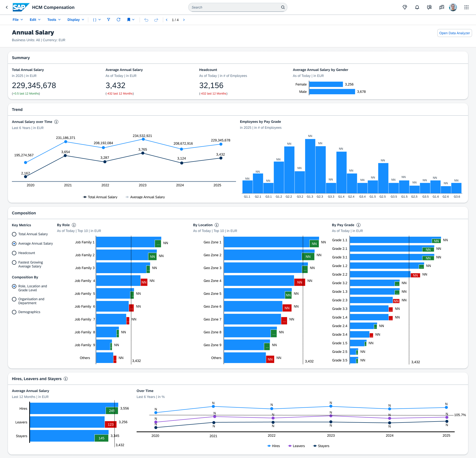Screen dimensions: 476x458
Task: Click the Hires green 245 variance box
Action: click(x=112, y=411)
